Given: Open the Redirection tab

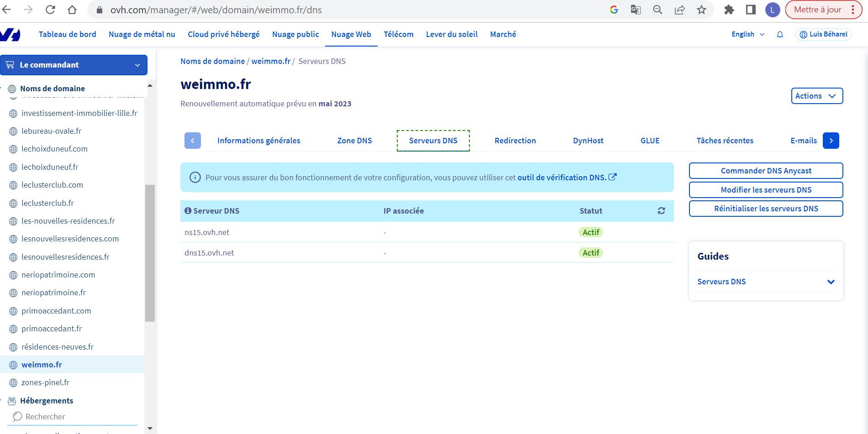Looking at the screenshot, I should point(515,141).
